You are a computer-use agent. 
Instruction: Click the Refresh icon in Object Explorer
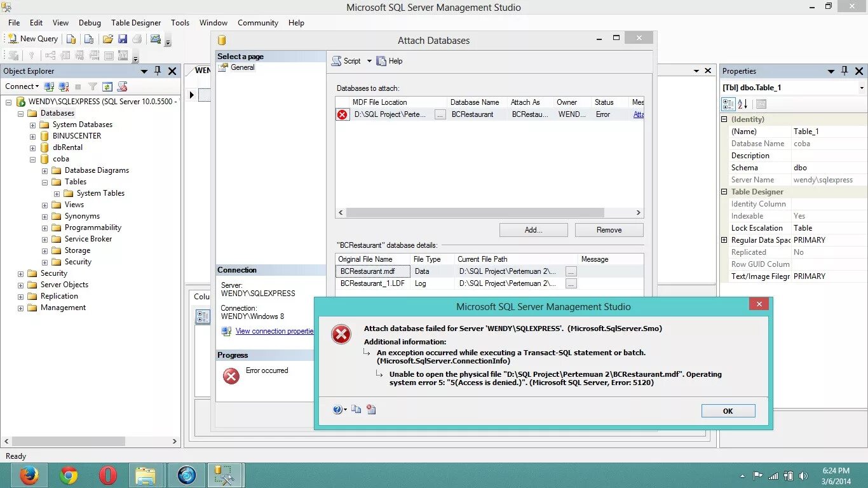coord(107,86)
